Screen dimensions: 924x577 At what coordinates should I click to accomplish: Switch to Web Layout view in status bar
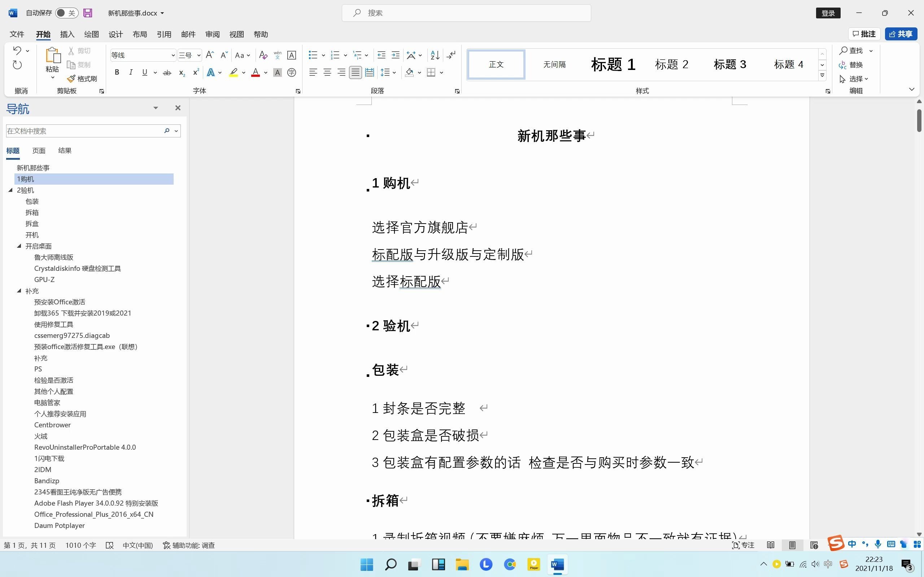(x=814, y=545)
